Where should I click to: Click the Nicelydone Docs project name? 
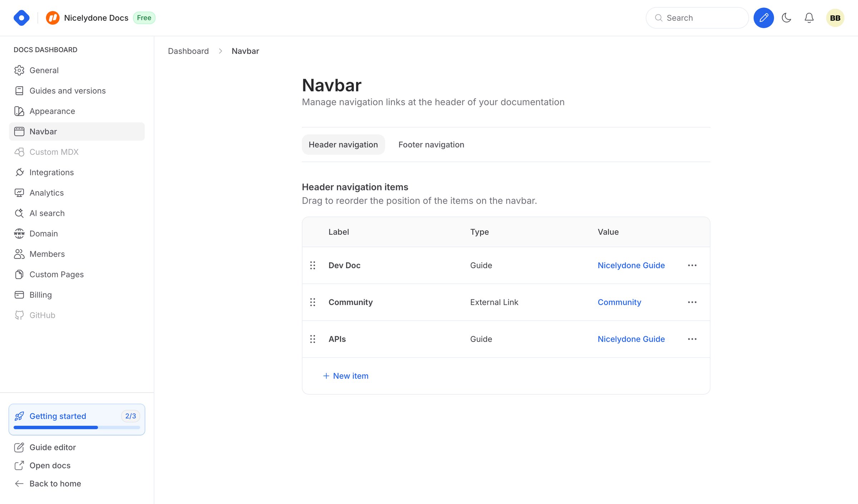point(96,18)
